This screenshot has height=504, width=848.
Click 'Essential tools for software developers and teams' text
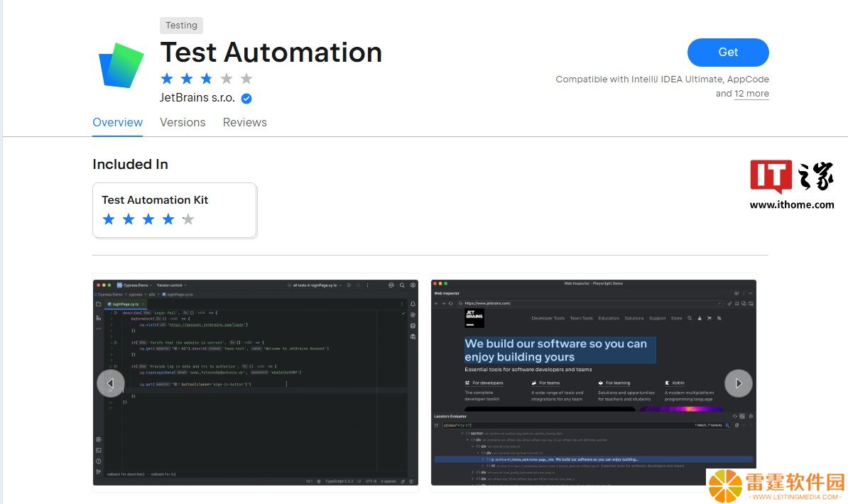pos(528,369)
